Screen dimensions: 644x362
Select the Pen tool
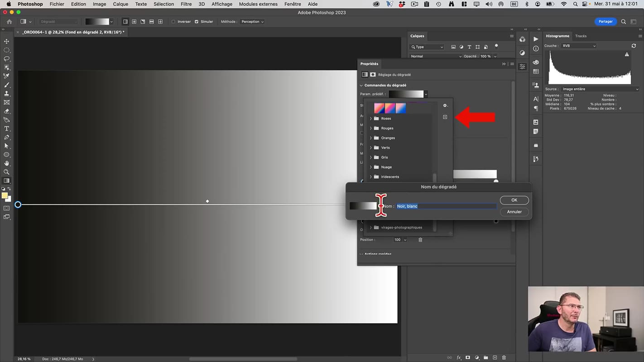7,137
